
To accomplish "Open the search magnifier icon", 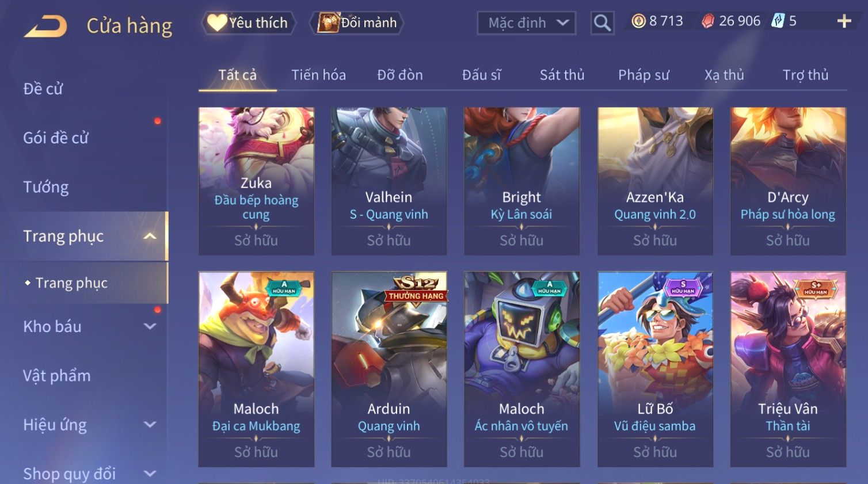I will (602, 23).
